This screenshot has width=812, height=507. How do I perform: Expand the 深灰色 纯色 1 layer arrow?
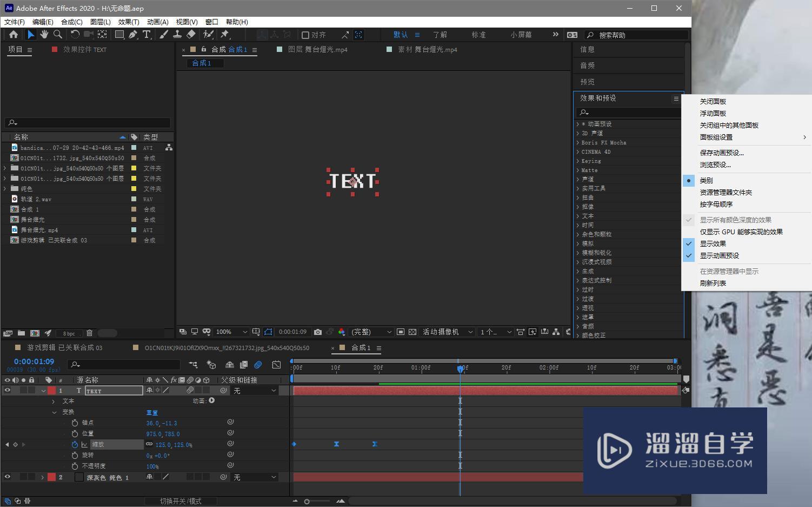42,477
